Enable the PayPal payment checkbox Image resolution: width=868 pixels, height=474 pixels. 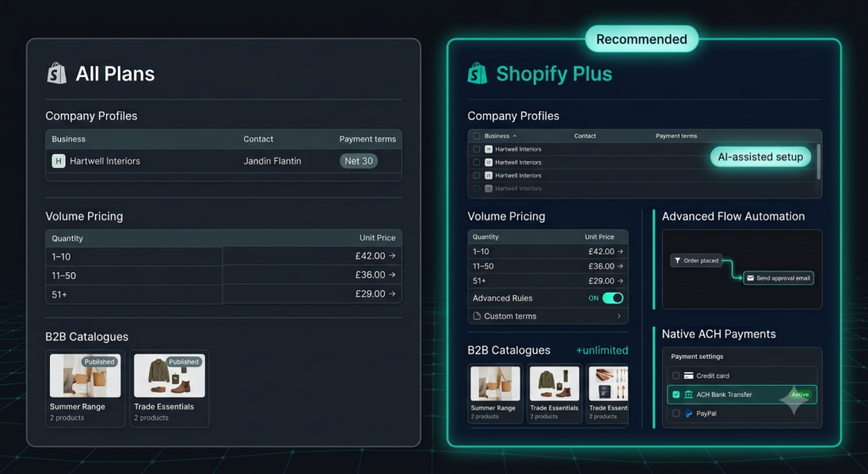676,413
